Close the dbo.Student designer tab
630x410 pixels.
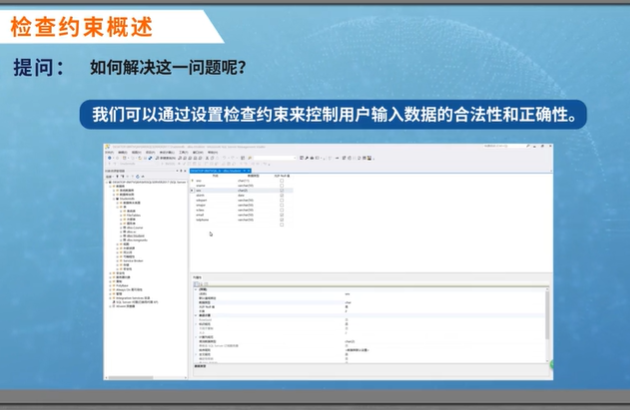click(x=249, y=171)
